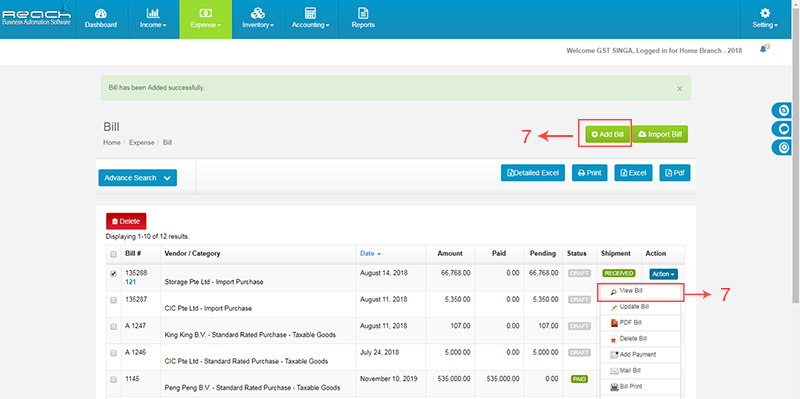
Task: Select Add Payment from the action menu
Action: (x=639, y=355)
